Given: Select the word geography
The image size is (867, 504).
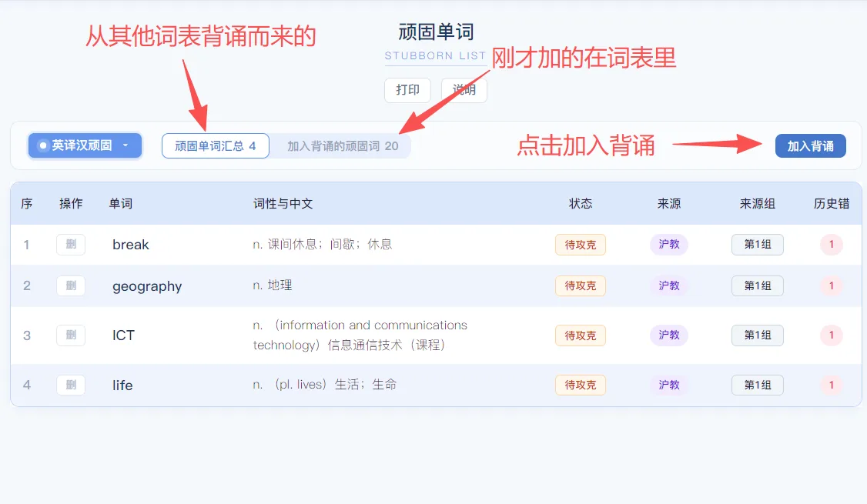Looking at the screenshot, I should tap(147, 286).
